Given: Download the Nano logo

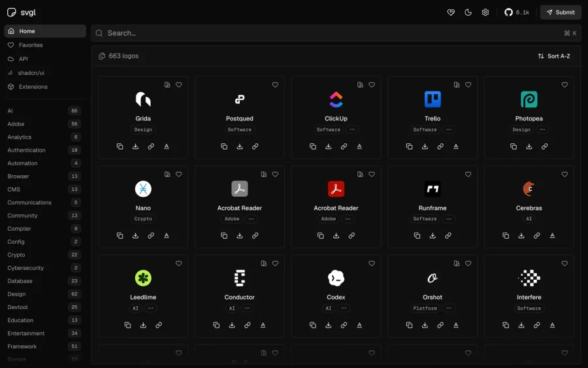Looking at the screenshot, I should pos(135,235).
